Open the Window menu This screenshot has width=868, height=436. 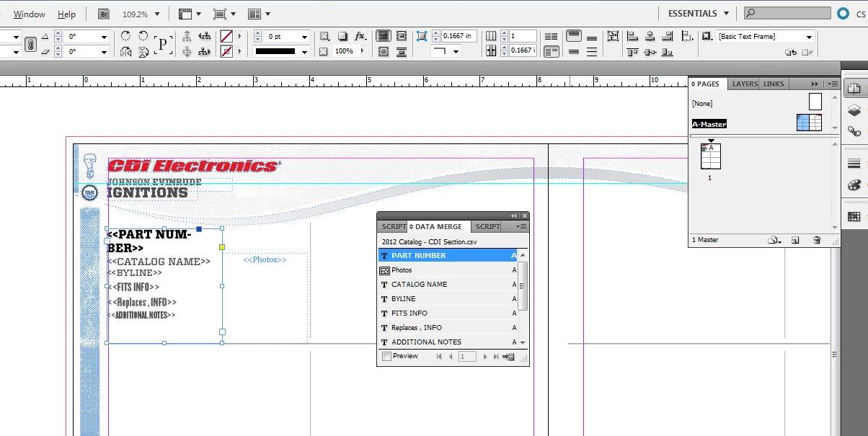pos(30,14)
